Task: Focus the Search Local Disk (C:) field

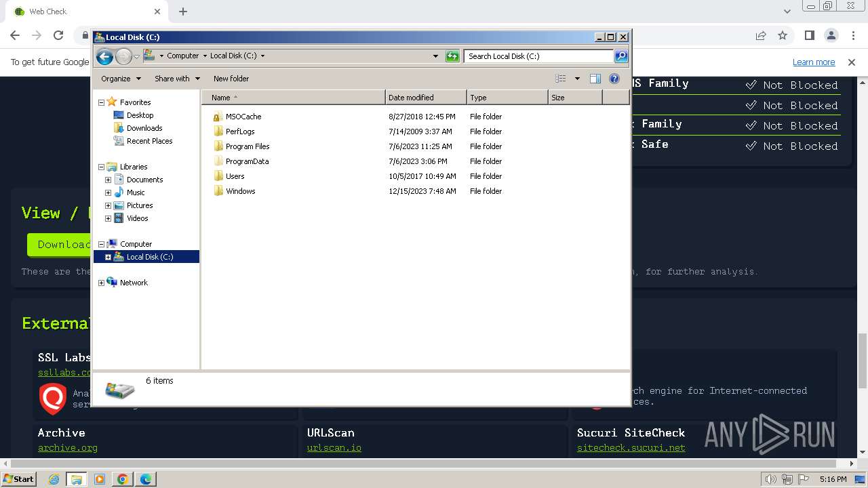Action: (538, 56)
